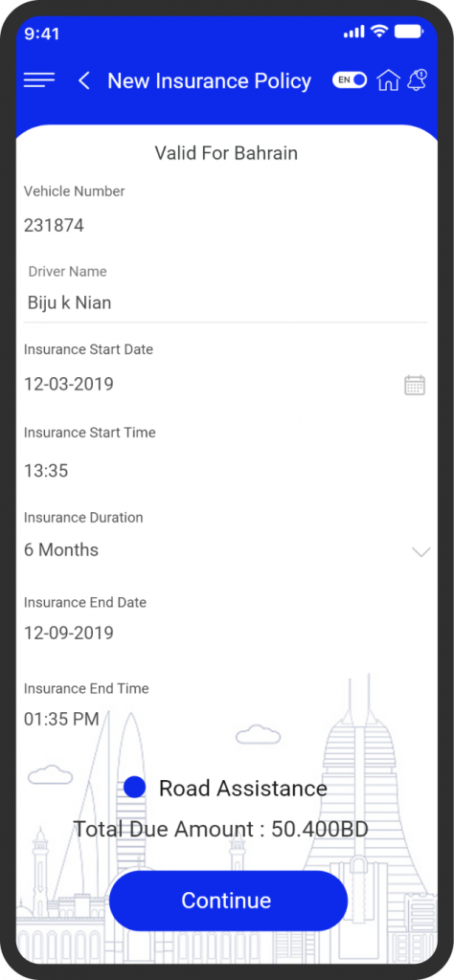Tap the cellular signal bars icon
The image size is (454, 980).
(354, 32)
